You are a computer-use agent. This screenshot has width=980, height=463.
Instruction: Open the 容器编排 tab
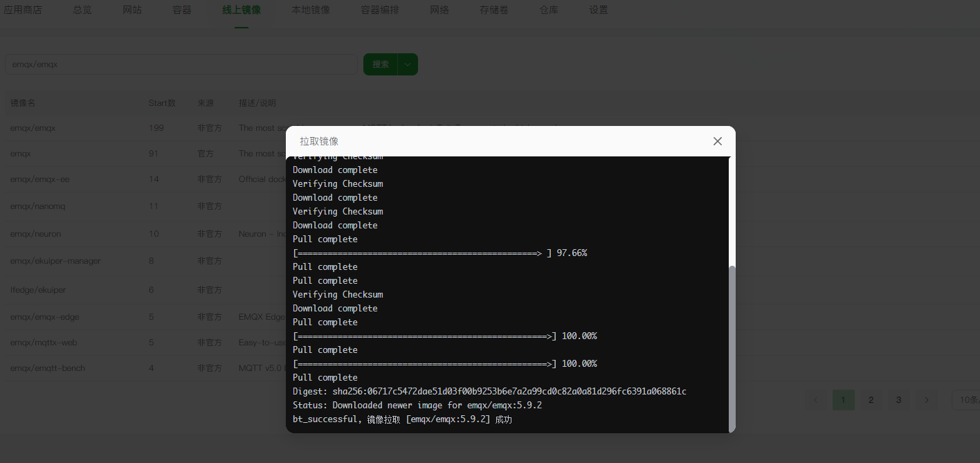(380, 10)
